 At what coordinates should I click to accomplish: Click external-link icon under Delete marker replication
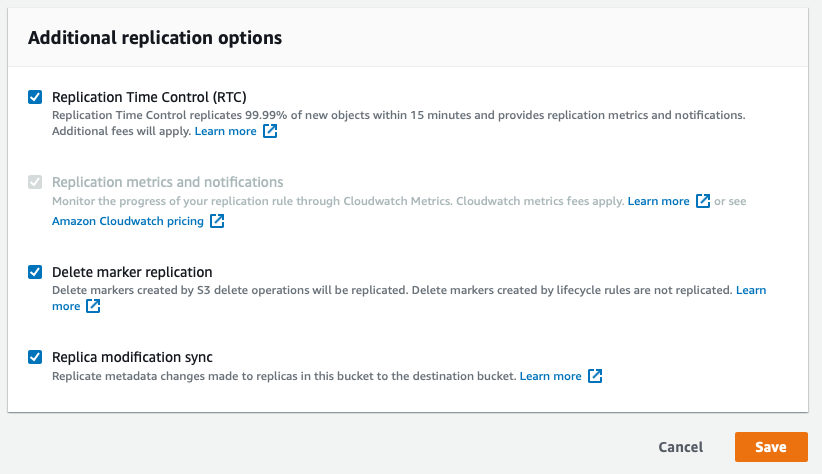point(93,306)
